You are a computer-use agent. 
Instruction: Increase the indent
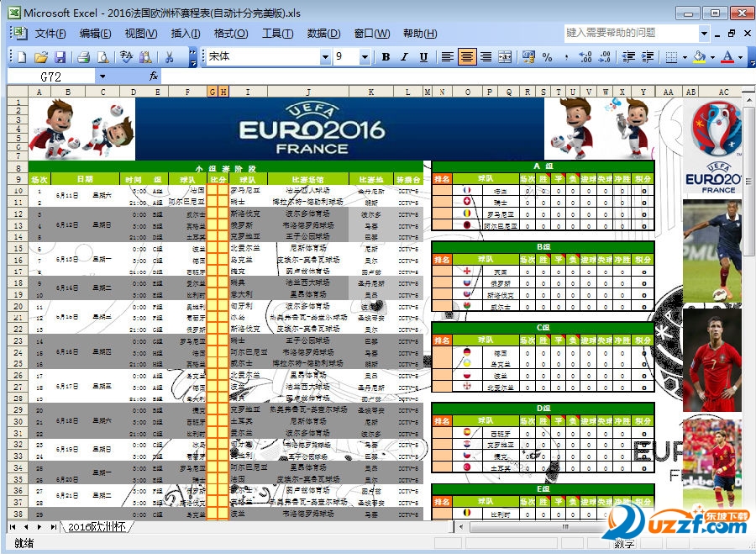pos(648,57)
